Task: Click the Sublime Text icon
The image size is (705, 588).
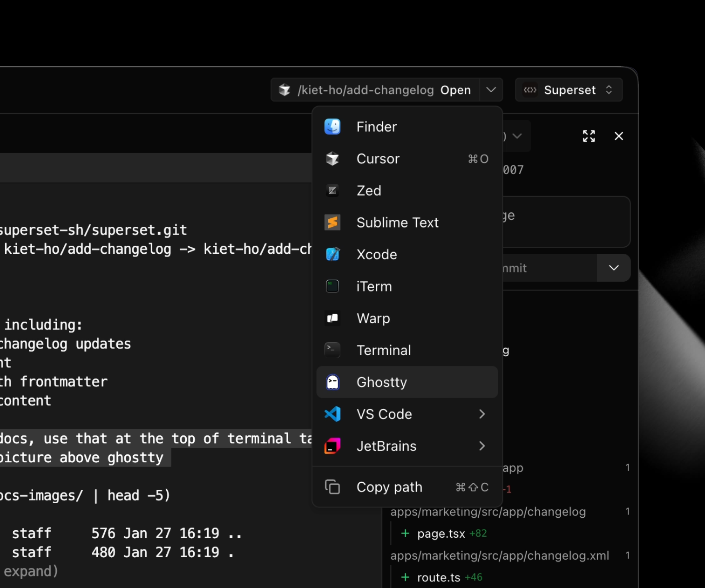Action: coord(332,223)
